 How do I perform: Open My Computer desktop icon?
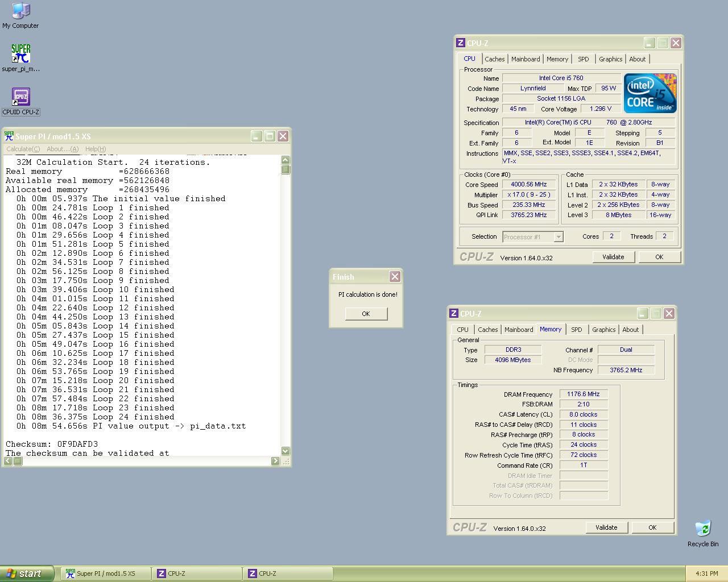[x=20, y=15]
